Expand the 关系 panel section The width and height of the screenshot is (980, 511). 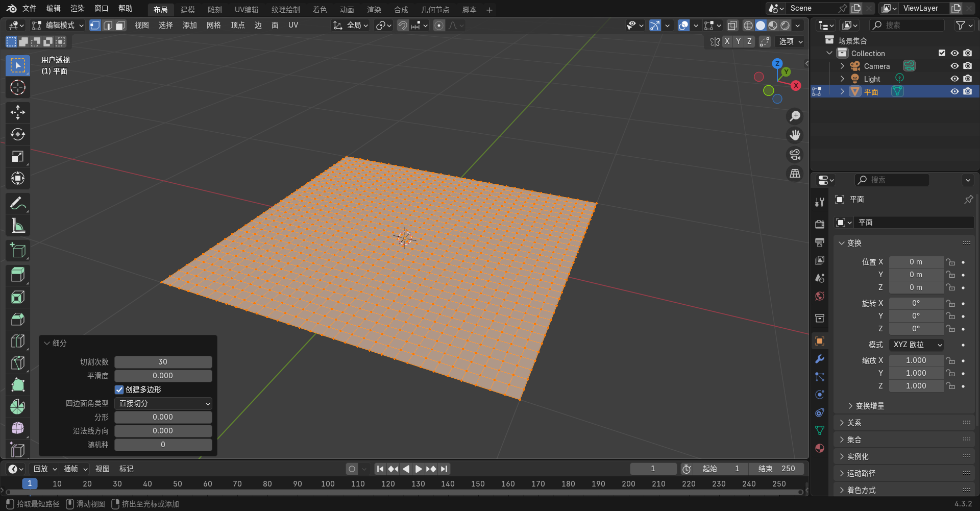[854, 423]
